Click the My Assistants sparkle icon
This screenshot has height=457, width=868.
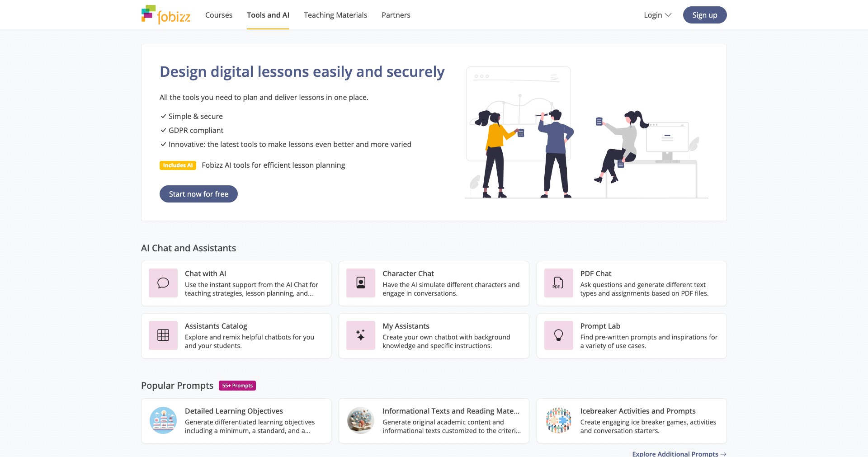tap(361, 335)
